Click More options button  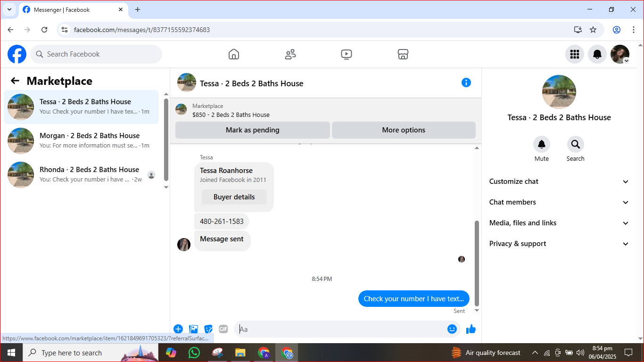404,130
